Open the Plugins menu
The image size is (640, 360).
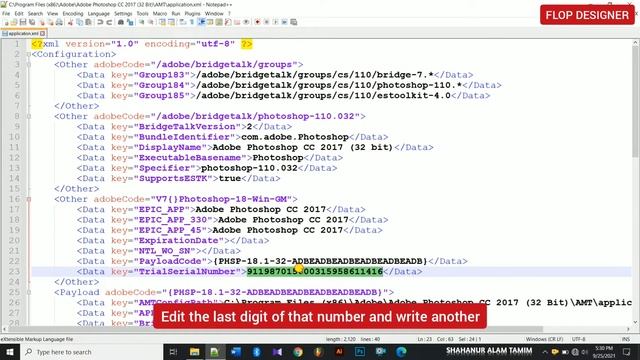[192, 13]
